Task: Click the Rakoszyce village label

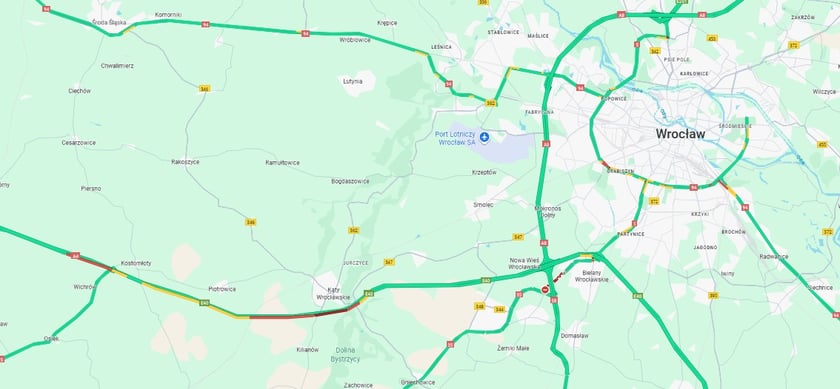Action: pyautogui.click(x=185, y=161)
